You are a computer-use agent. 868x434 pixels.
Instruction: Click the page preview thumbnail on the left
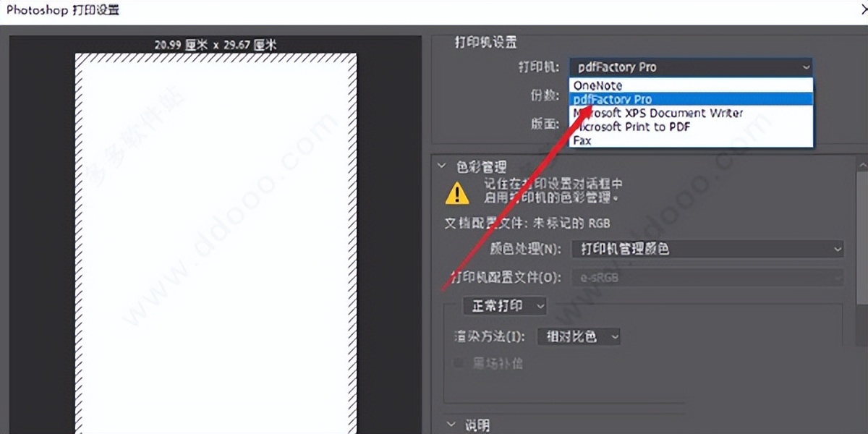tap(215, 239)
